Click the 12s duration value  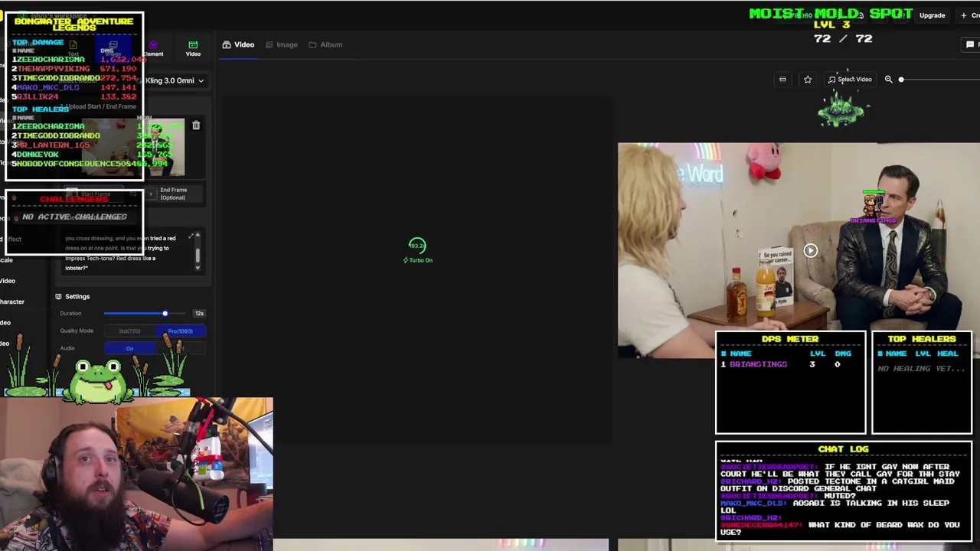pyautogui.click(x=199, y=314)
